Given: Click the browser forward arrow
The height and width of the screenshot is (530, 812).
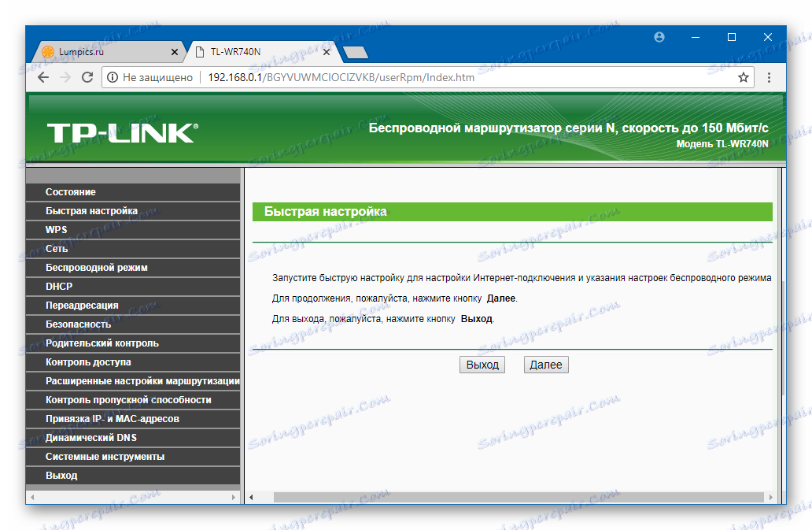Looking at the screenshot, I should [65, 77].
